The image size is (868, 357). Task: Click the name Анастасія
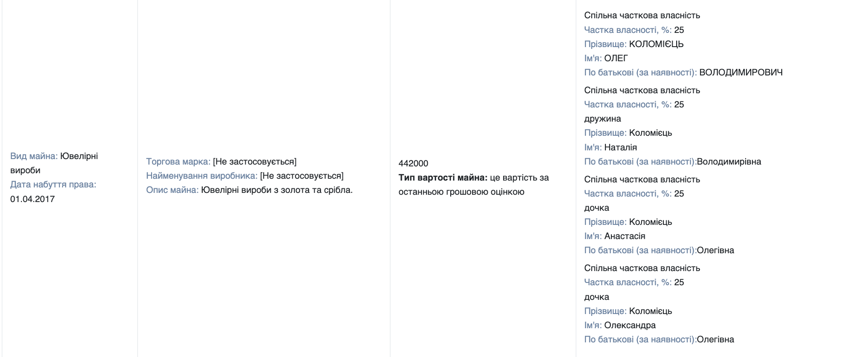coord(625,236)
